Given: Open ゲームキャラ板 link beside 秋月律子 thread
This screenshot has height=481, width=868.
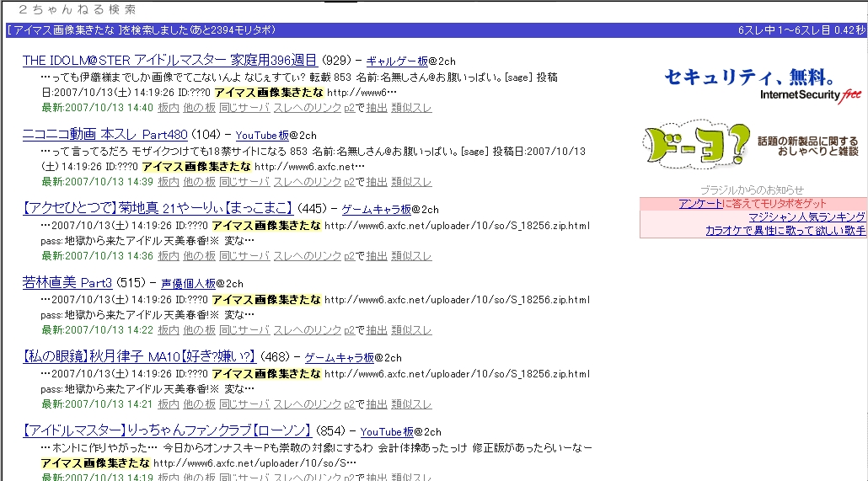Looking at the screenshot, I should coord(340,358).
